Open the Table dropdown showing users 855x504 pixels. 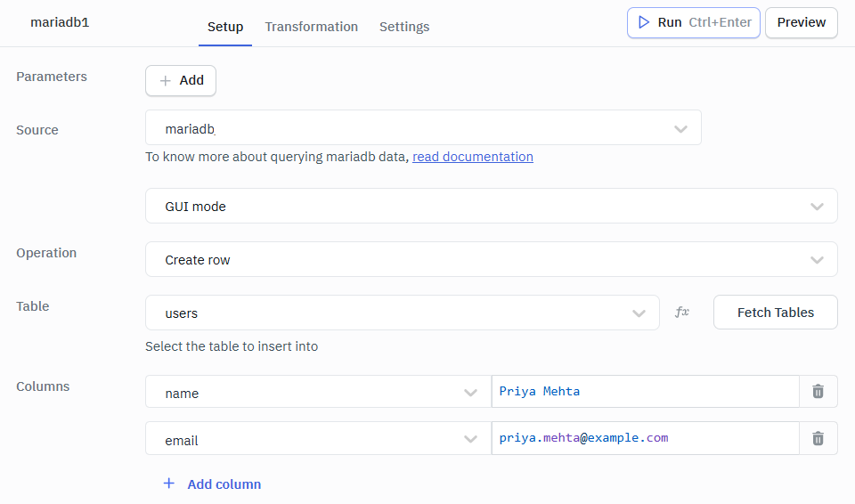coord(403,313)
